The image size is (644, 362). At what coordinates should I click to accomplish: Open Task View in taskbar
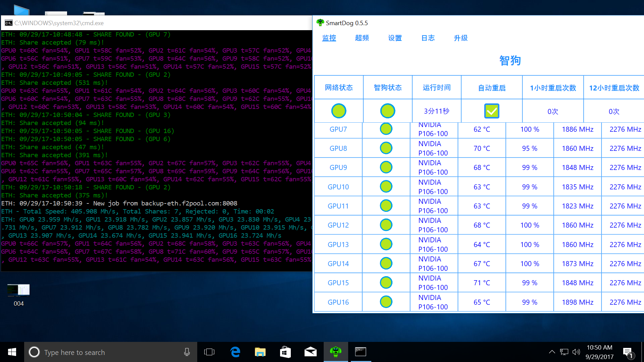(x=209, y=352)
